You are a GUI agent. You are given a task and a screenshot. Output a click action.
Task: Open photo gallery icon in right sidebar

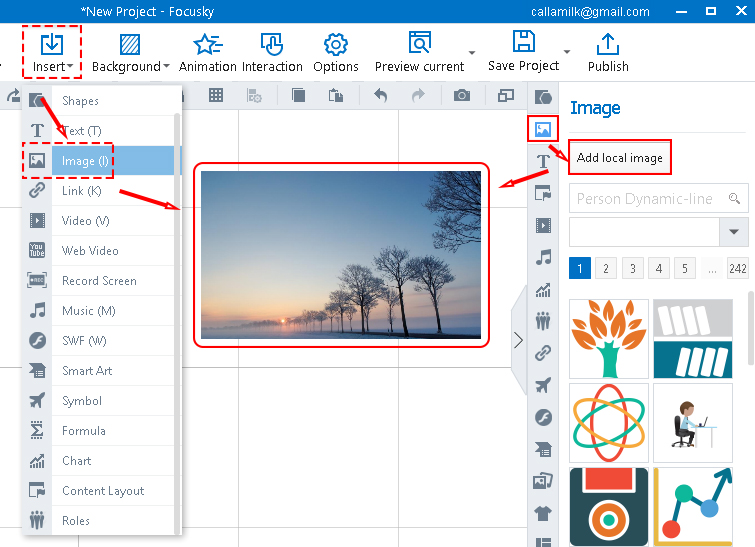[543, 481]
